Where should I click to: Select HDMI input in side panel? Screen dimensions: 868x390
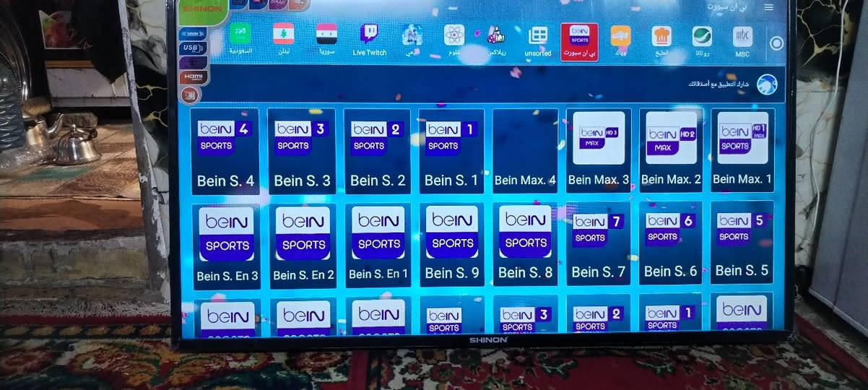[193, 77]
